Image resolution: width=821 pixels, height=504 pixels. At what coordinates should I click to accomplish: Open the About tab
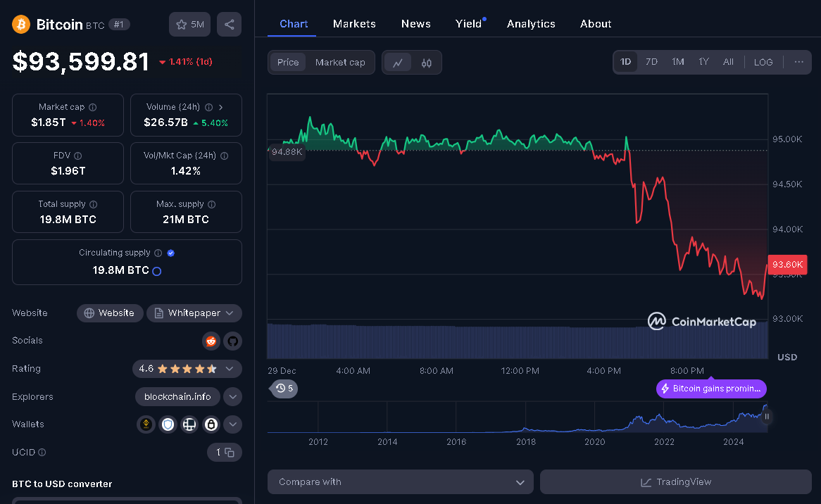click(x=595, y=23)
